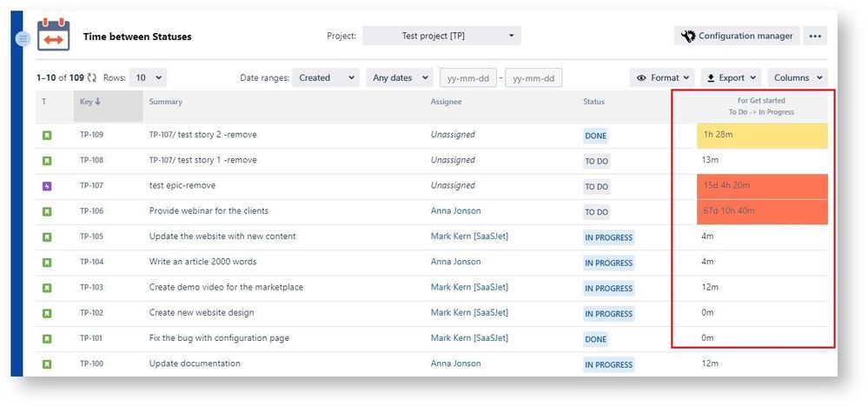Click the orange 15d 4h 20m cell
This screenshot has width=868, height=407.
(x=762, y=187)
